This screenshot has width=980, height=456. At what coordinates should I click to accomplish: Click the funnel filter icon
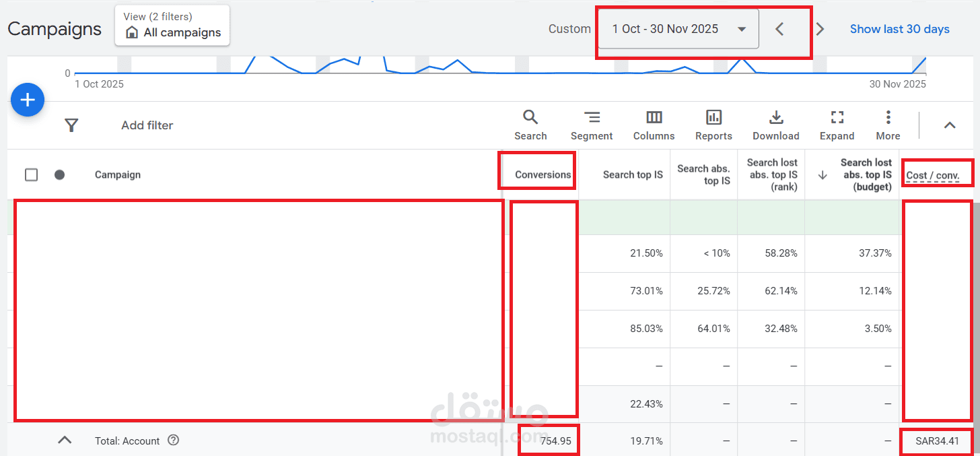coord(71,125)
